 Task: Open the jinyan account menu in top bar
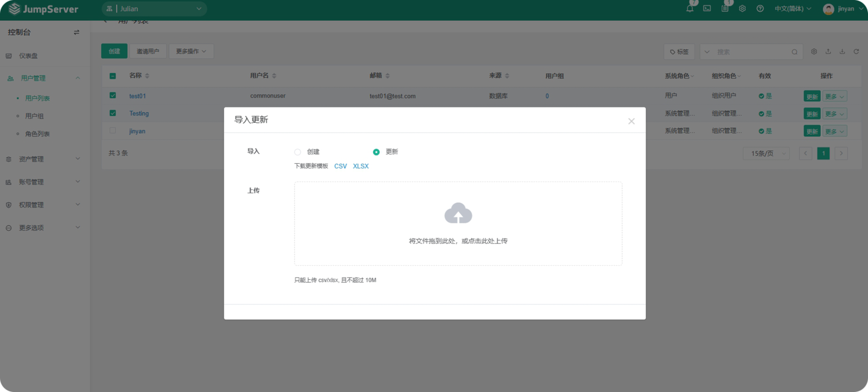coord(843,9)
